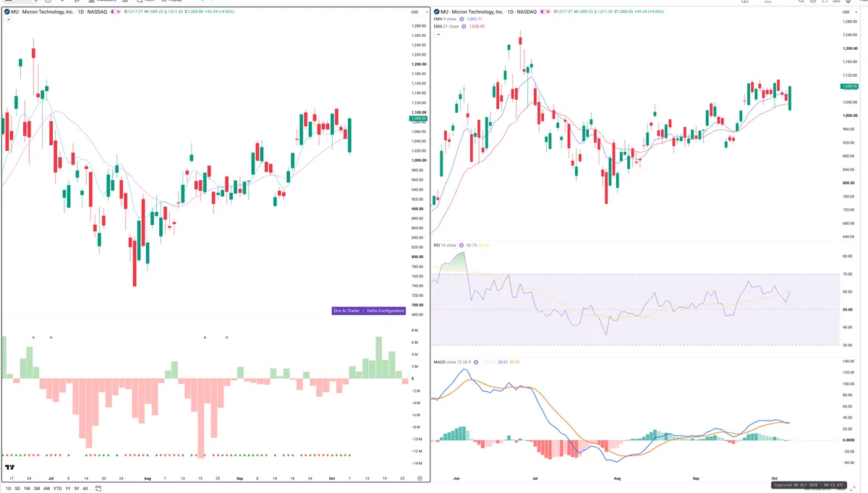
Task: Click Ocs Ai Trader Delta Configuration button
Action: 368,311
